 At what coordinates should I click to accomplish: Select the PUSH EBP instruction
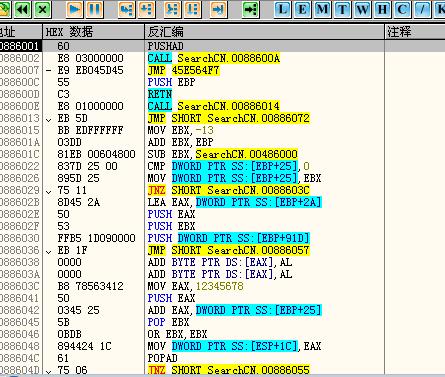(x=171, y=82)
